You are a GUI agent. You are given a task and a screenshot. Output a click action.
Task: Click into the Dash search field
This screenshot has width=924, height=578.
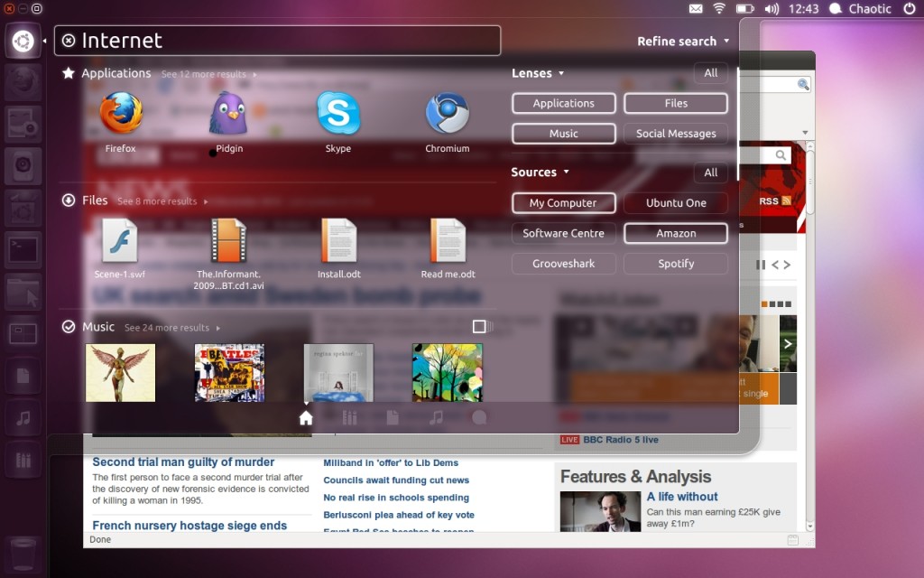click(x=289, y=41)
